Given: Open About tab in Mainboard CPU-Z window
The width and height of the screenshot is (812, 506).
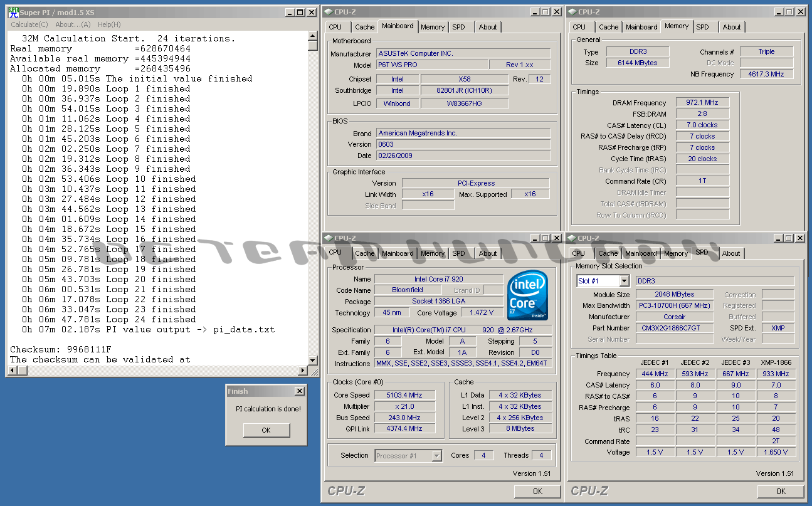Looking at the screenshot, I should [x=488, y=27].
